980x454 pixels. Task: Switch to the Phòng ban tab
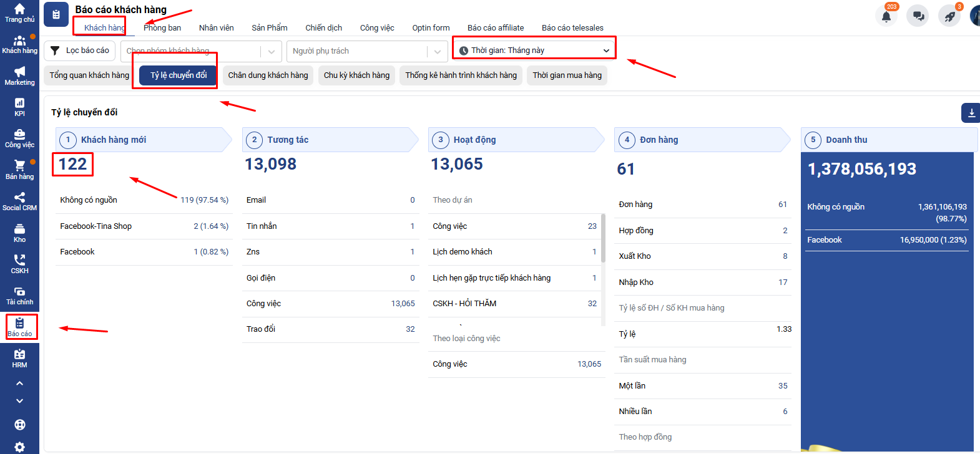162,28
